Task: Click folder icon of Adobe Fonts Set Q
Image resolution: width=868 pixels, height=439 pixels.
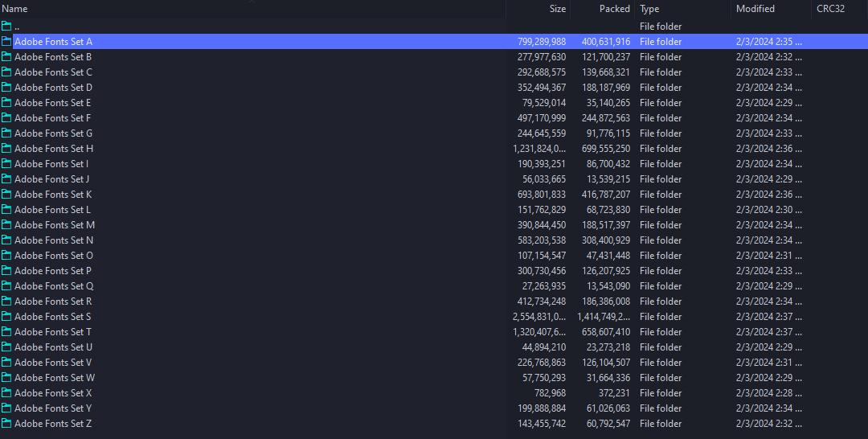Action: (6, 285)
